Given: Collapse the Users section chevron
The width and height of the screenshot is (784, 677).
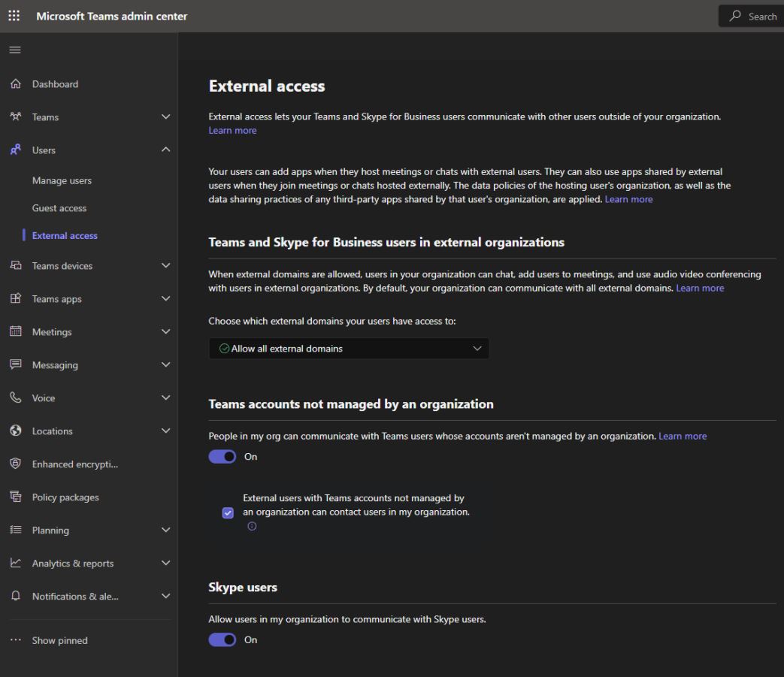Looking at the screenshot, I should 165,150.
